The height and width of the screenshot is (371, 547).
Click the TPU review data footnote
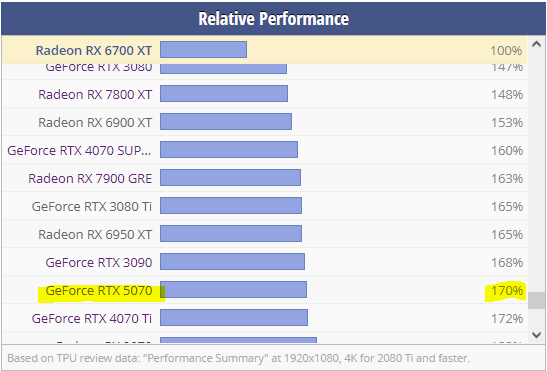click(238, 358)
